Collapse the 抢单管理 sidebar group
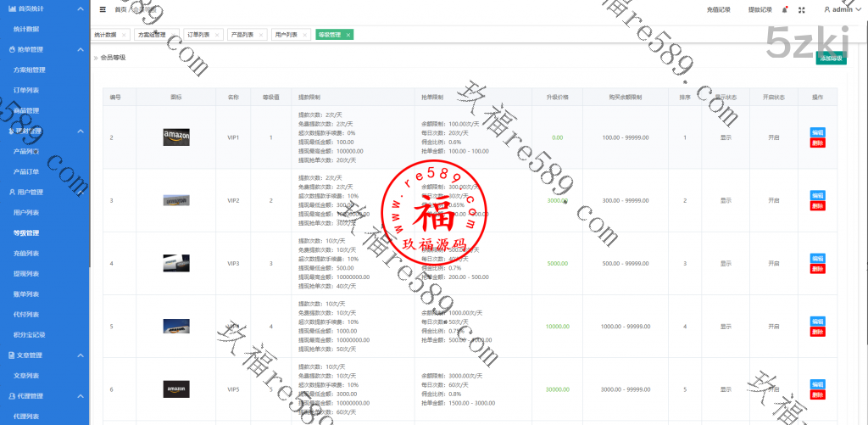 pos(80,50)
